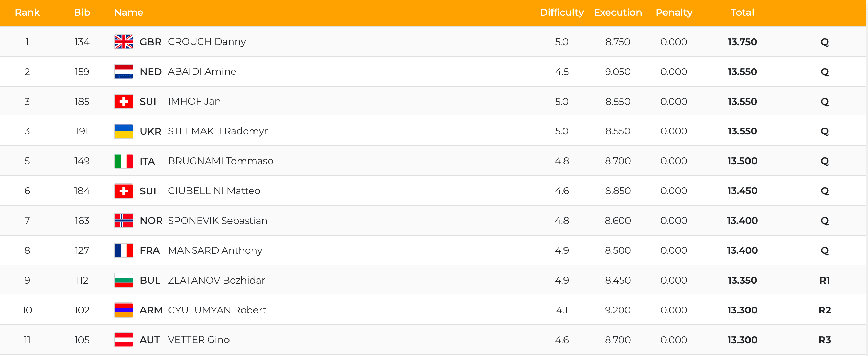Click the Bulgaria flag icon
The image size is (868, 356).
point(123,280)
